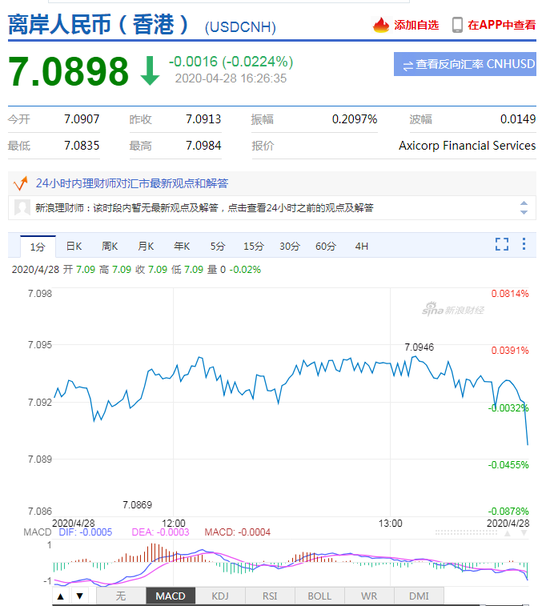The width and height of the screenshot is (550, 606).
Task: Click the phone icon for APP view
Action: 457,25
